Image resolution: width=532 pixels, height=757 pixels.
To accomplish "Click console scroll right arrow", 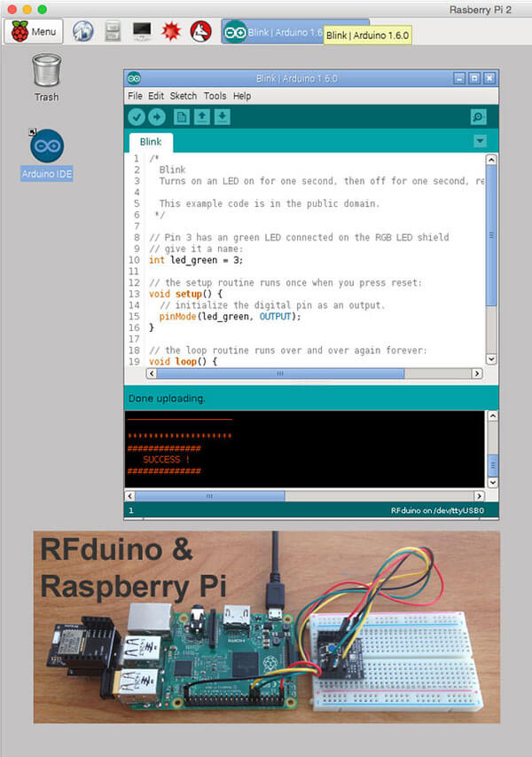I will (479, 496).
